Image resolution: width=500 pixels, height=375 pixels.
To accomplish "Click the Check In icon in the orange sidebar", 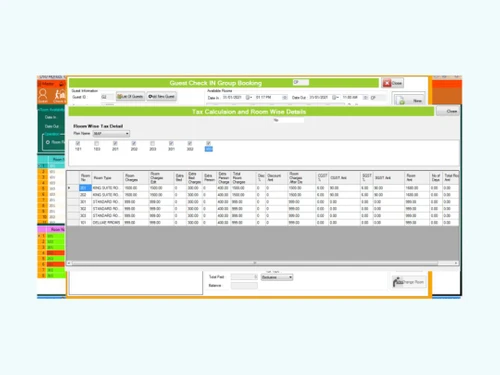I will click(x=60, y=95).
